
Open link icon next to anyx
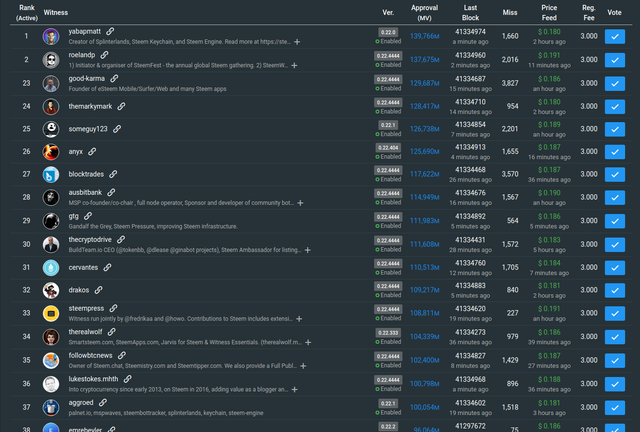tap(92, 151)
